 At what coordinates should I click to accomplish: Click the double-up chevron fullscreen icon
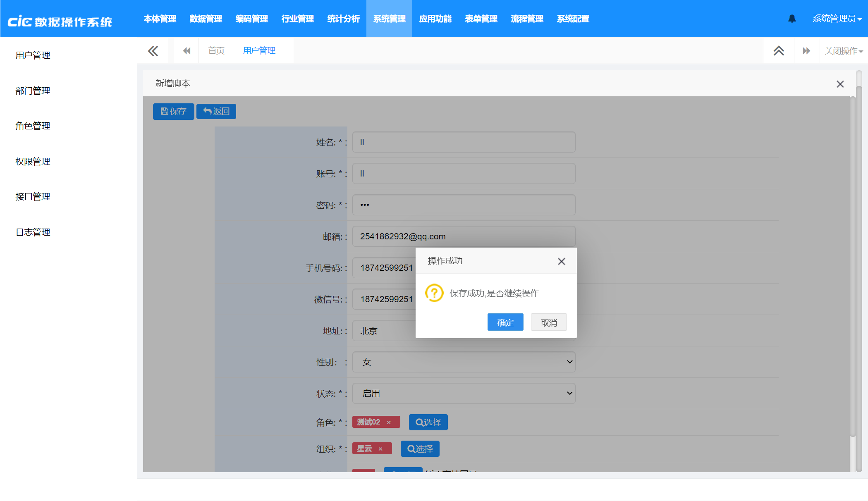click(779, 51)
